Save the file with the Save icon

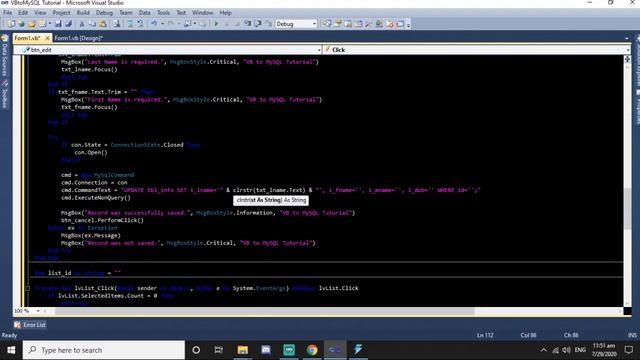58,24
